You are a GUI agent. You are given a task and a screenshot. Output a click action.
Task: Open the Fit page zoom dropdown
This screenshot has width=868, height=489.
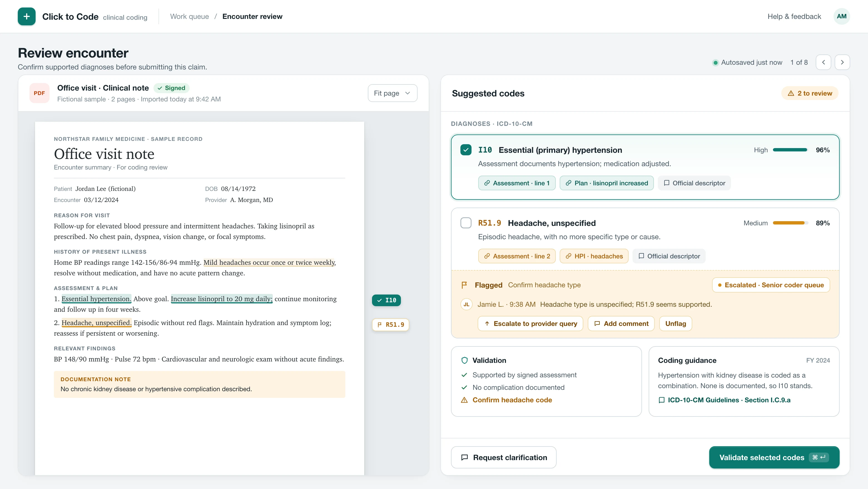pyautogui.click(x=392, y=93)
